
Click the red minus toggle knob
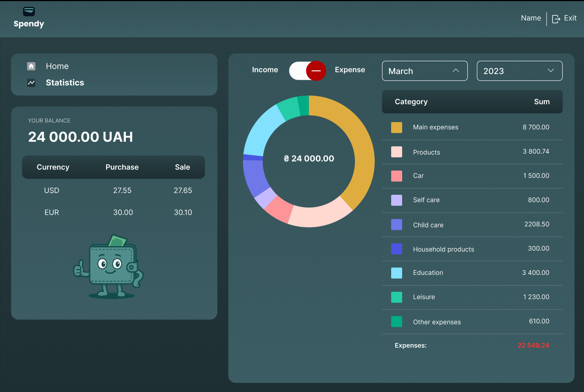316,71
